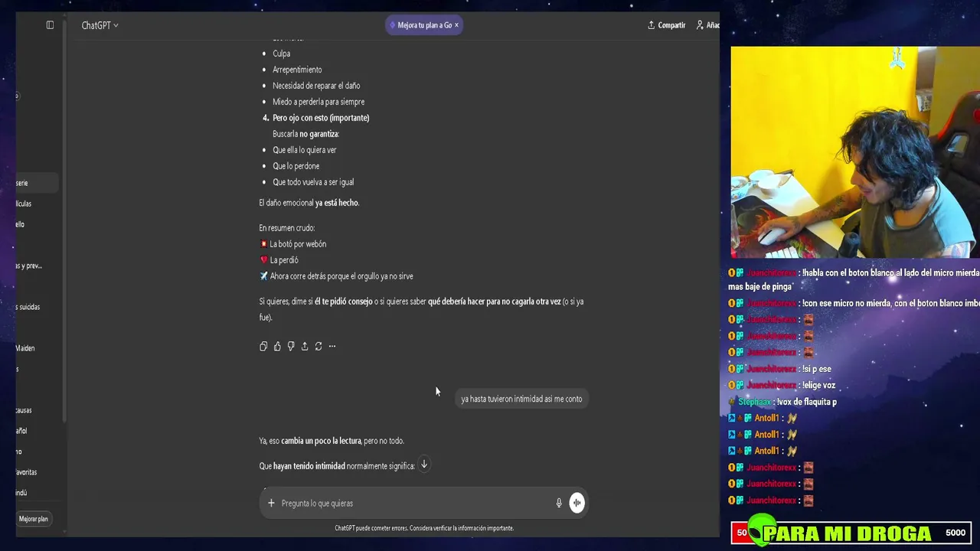
Task: Click the chat message '!elige voz'
Action: click(782, 385)
